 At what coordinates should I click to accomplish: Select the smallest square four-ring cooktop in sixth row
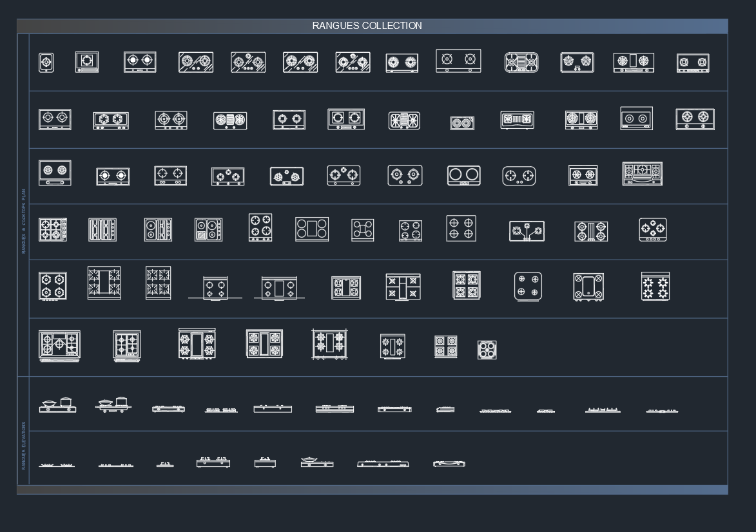point(487,350)
